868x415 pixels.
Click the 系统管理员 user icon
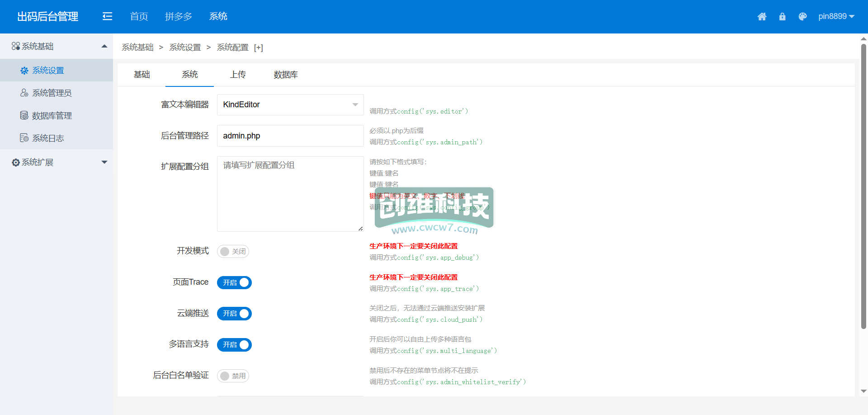[24, 93]
